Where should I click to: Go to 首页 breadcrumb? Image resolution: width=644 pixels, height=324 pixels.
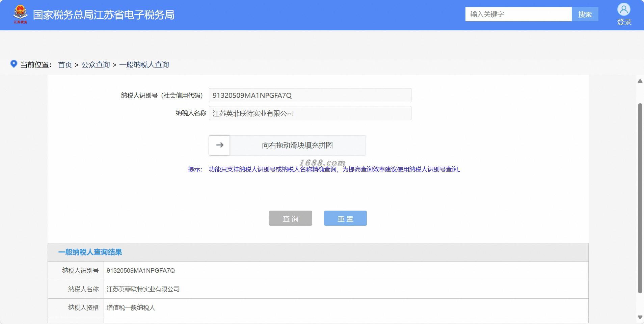[65, 64]
